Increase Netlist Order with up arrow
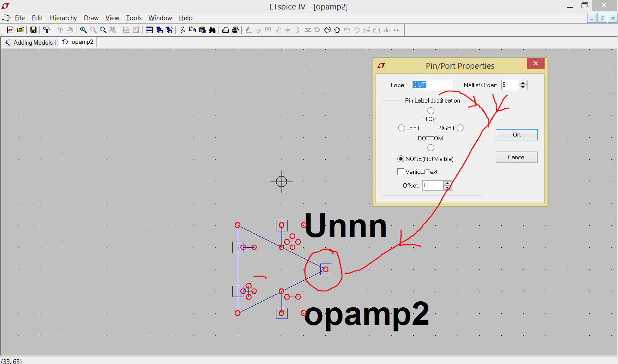 523,83
